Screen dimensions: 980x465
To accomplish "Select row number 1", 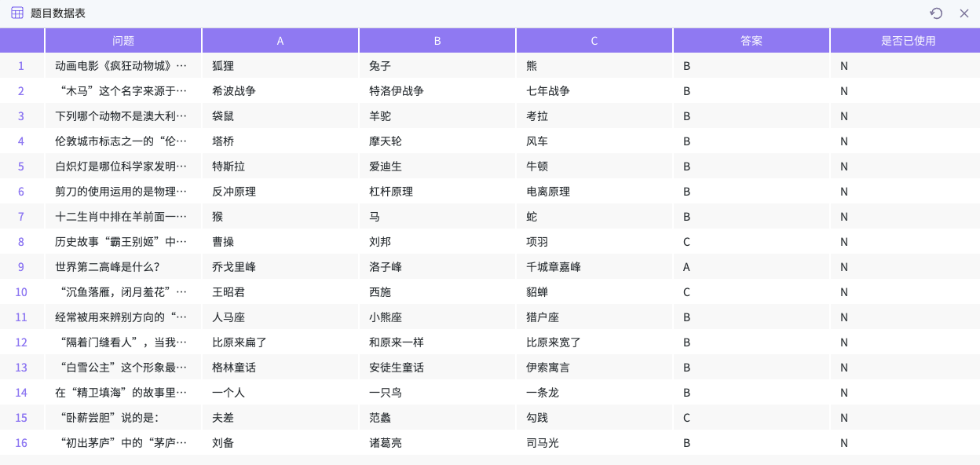I will (21, 66).
